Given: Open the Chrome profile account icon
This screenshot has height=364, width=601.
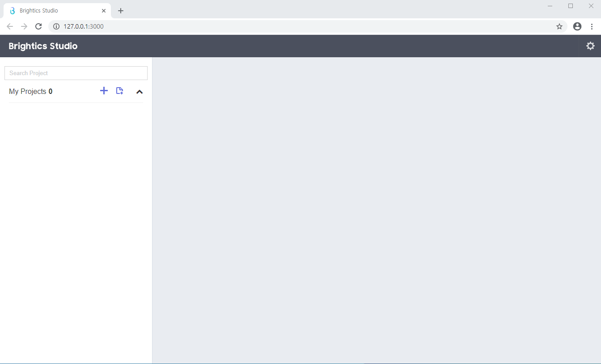Looking at the screenshot, I should 577,26.
